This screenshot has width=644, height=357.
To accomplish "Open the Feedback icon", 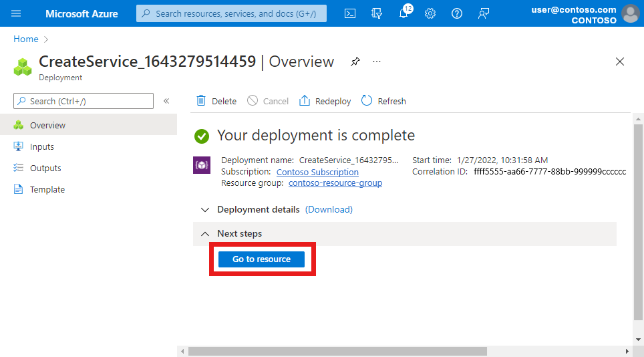I will [484, 13].
